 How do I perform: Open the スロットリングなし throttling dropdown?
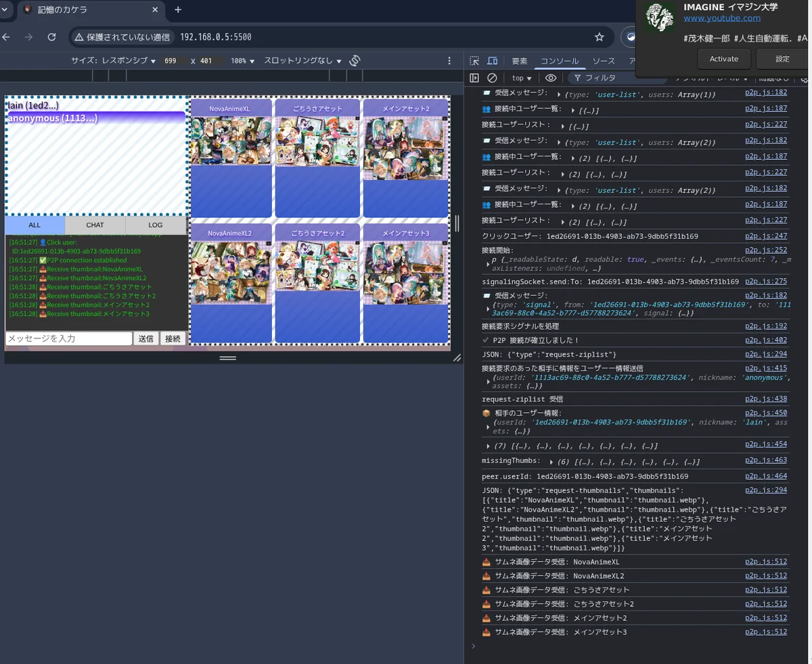302,61
